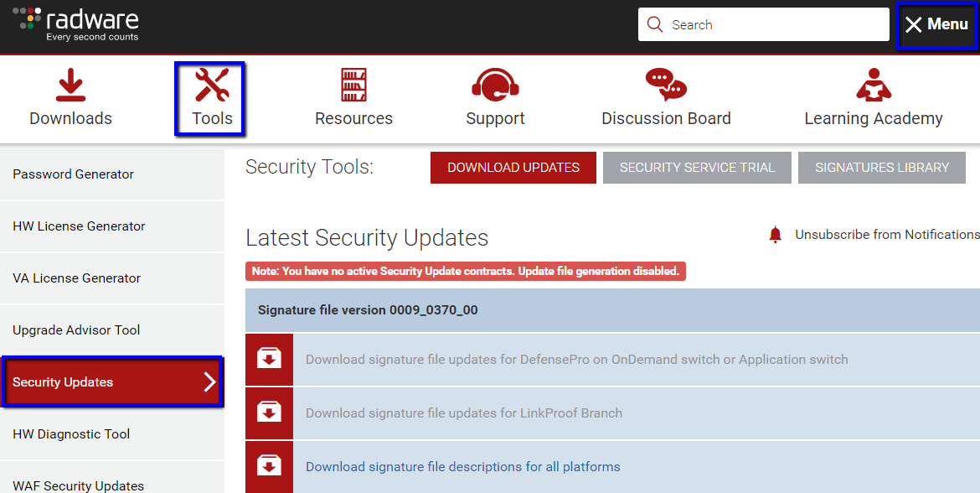Click LinkProof Branch download icon
The image size is (980, 493).
269,413
